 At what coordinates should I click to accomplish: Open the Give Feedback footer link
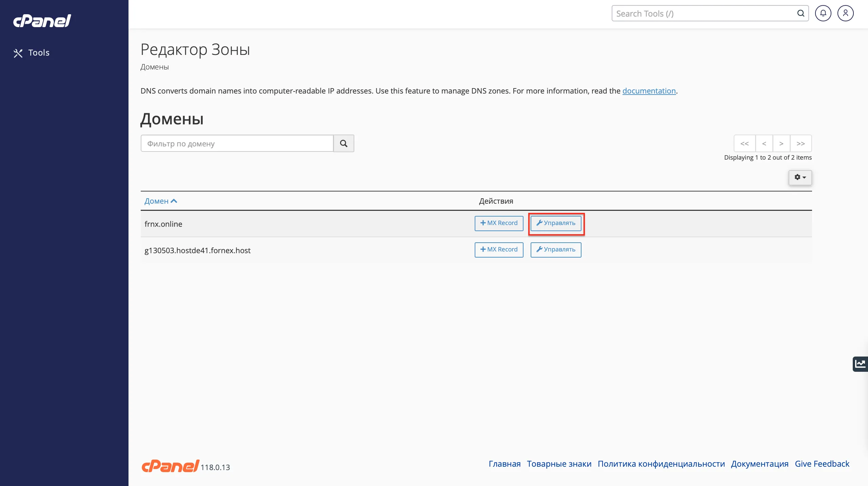pyautogui.click(x=822, y=464)
